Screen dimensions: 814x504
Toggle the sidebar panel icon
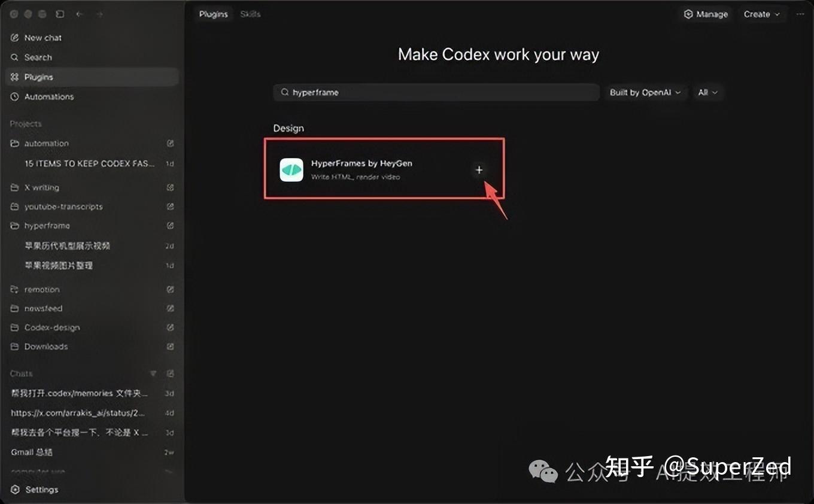tap(60, 14)
